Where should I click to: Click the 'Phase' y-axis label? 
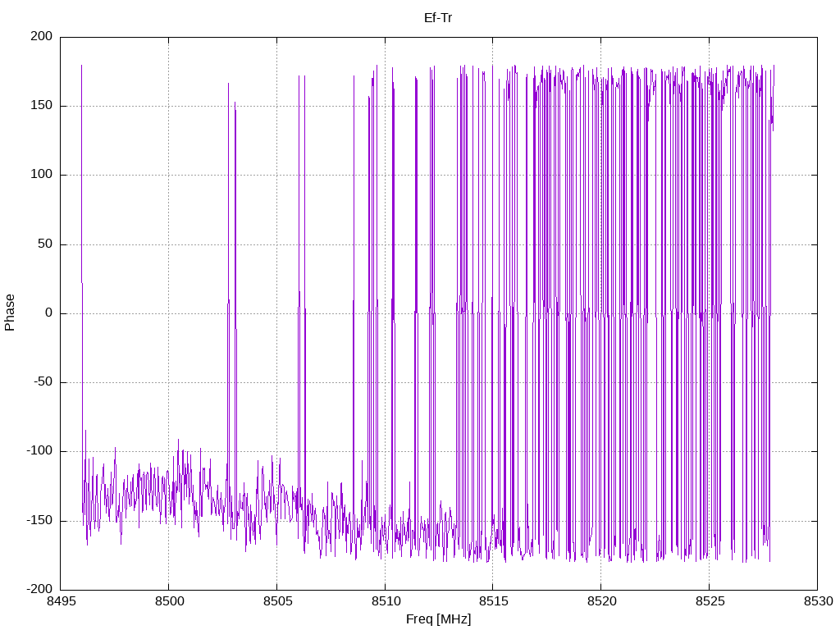10,313
